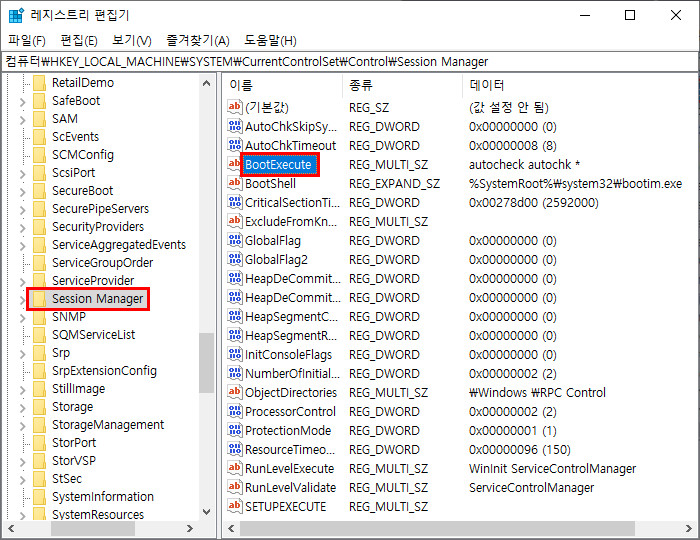Expand the StorageManagement key

(22, 425)
